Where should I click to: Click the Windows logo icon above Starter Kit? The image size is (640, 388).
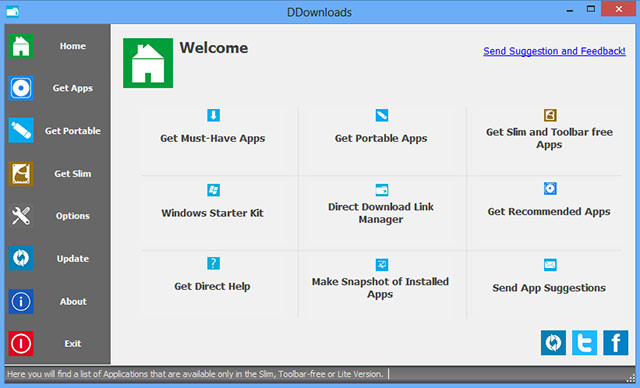pyautogui.click(x=213, y=190)
